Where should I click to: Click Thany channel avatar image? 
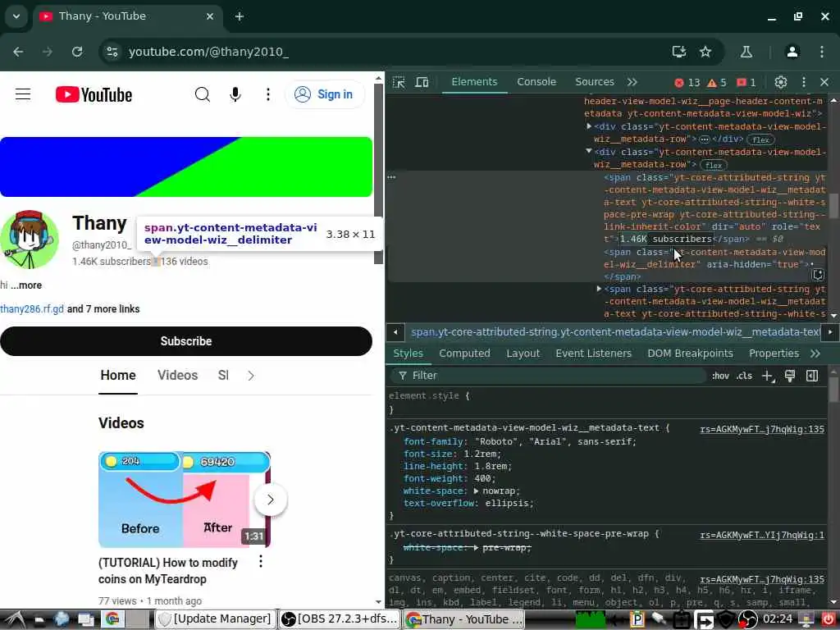(30, 240)
